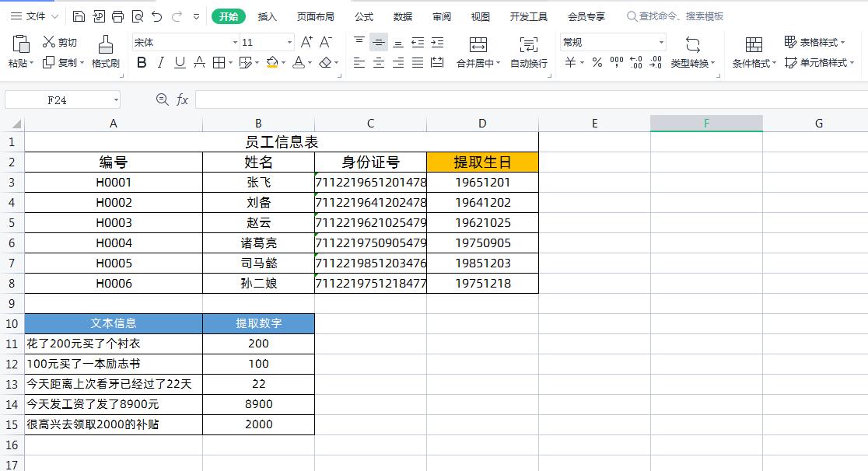Screen dimensions: 868x471
Task: Toggle bold formatting on
Action: pos(143,64)
